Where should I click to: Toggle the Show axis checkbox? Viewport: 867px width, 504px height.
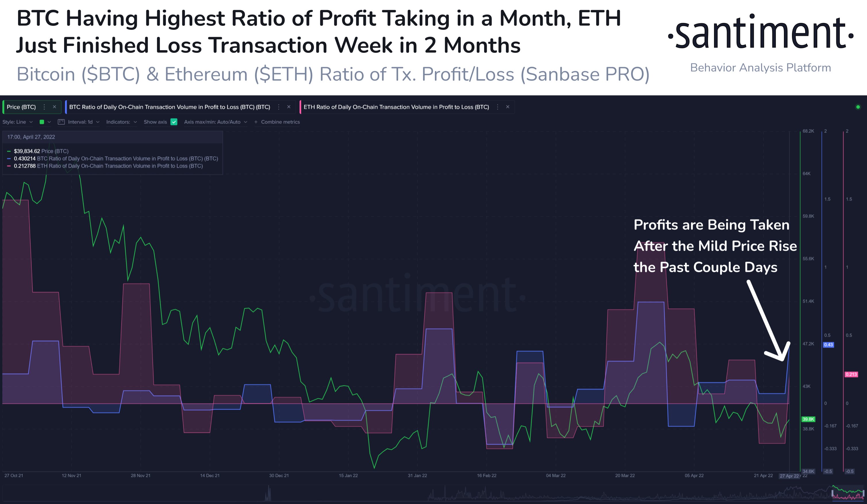(174, 122)
